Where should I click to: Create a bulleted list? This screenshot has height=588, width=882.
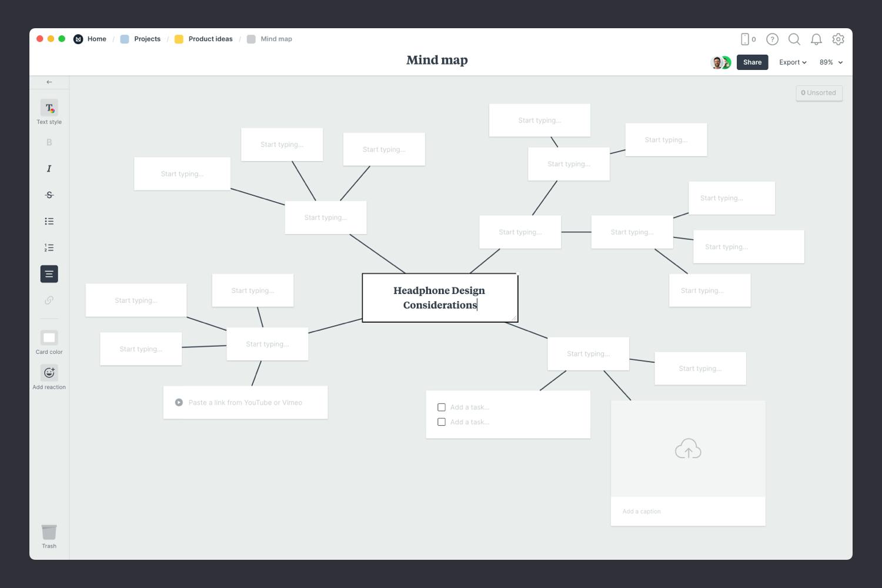(49, 221)
